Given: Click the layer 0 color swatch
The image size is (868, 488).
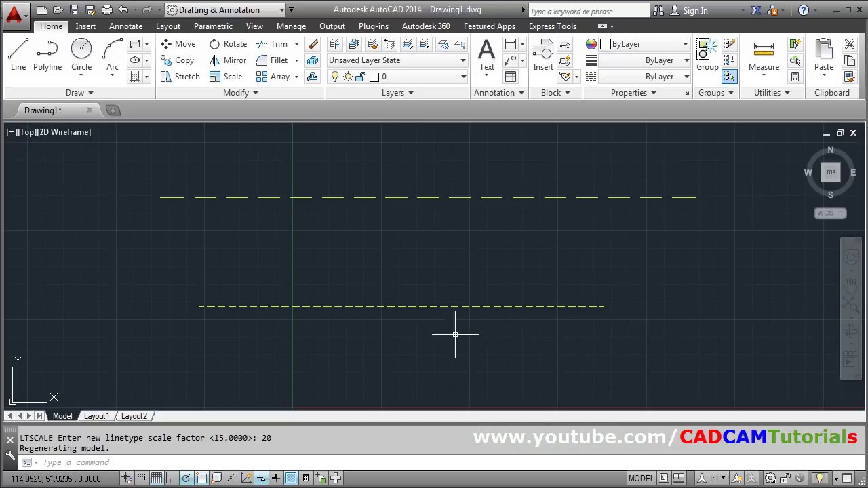Looking at the screenshot, I should (x=374, y=77).
